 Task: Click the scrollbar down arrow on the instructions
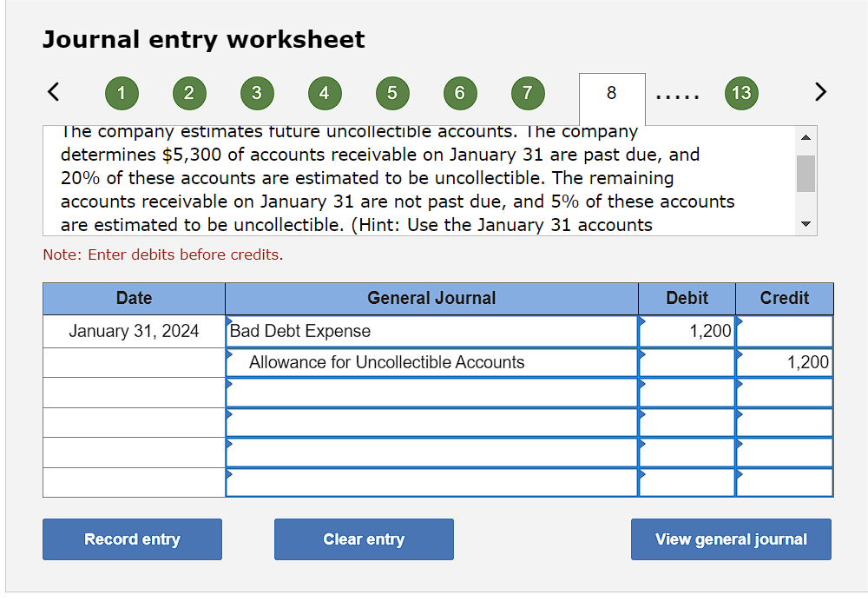pyautogui.click(x=806, y=223)
